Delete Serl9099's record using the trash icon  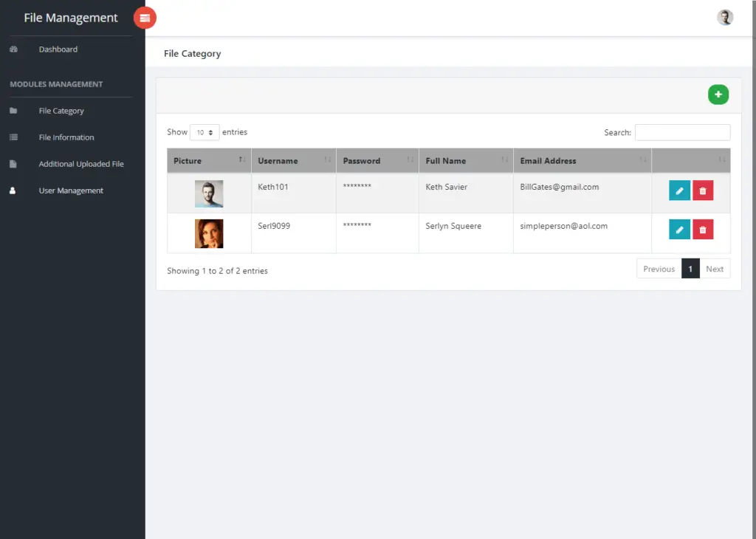(702, 229)
